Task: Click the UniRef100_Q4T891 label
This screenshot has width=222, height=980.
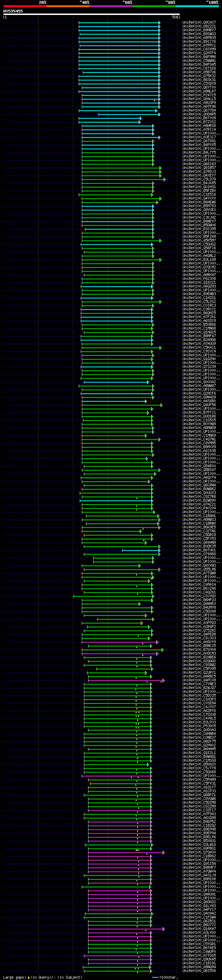Action: (199, 141)
